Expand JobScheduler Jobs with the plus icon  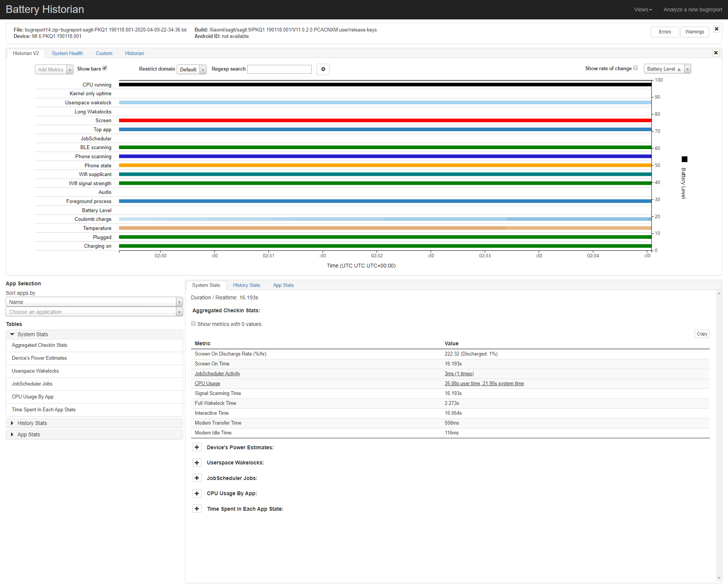[197, 478]
